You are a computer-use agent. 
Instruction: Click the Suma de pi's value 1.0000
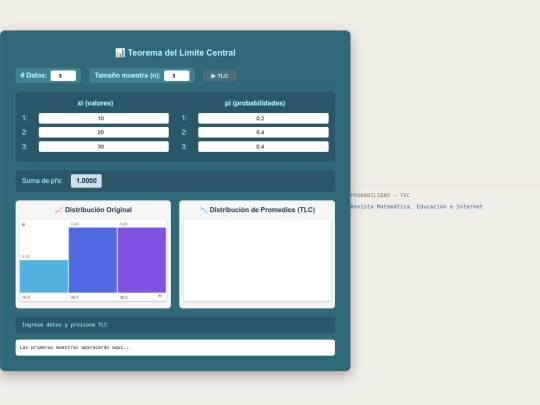(x=86, y=181)
